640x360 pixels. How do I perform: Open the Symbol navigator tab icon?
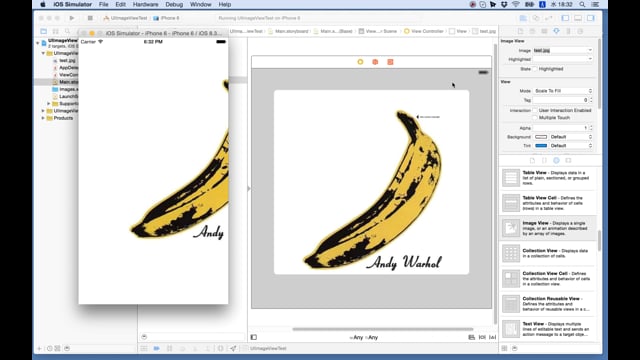tap(56, 31)
